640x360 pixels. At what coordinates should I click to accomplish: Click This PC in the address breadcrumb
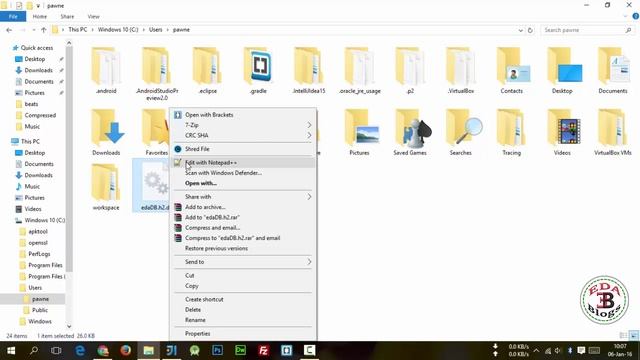point(78,30)
